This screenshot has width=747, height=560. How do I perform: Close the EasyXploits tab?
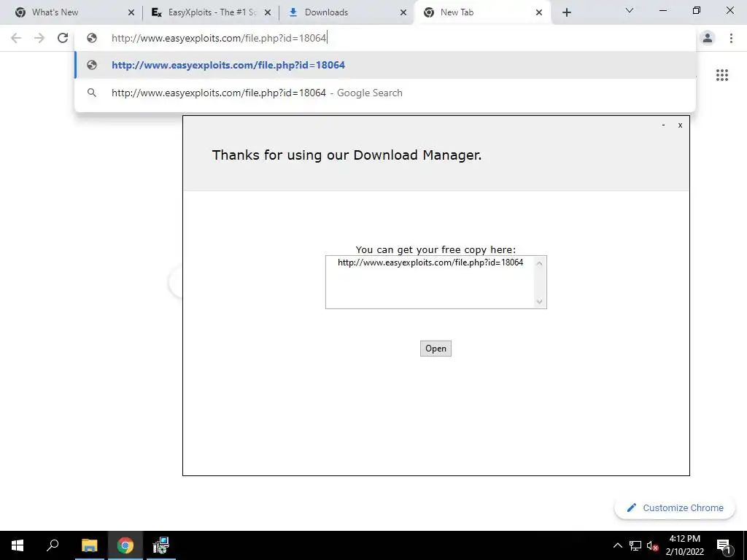[268, 12]
